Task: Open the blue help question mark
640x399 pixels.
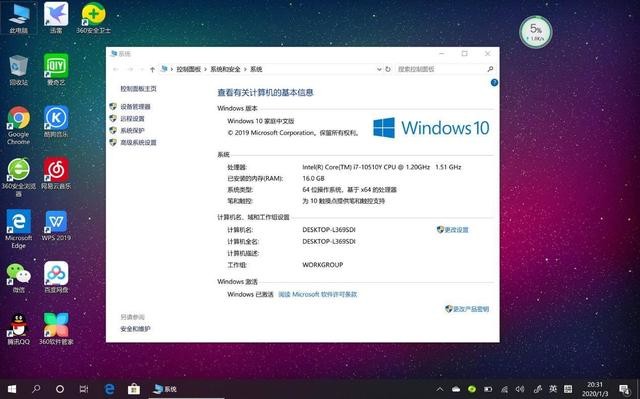Action: [x=494, y=83]
